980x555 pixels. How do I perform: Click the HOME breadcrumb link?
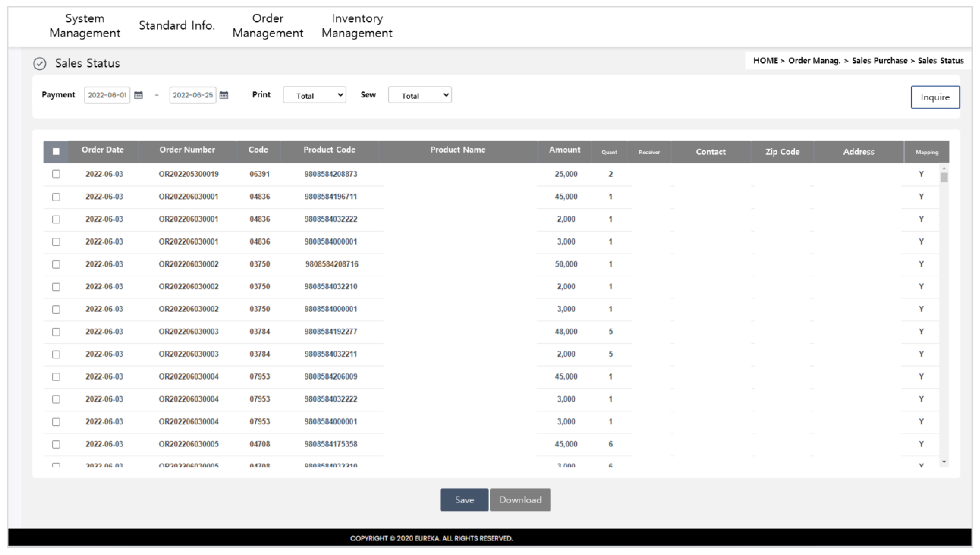pyautogui.click(x=766, y=60)
